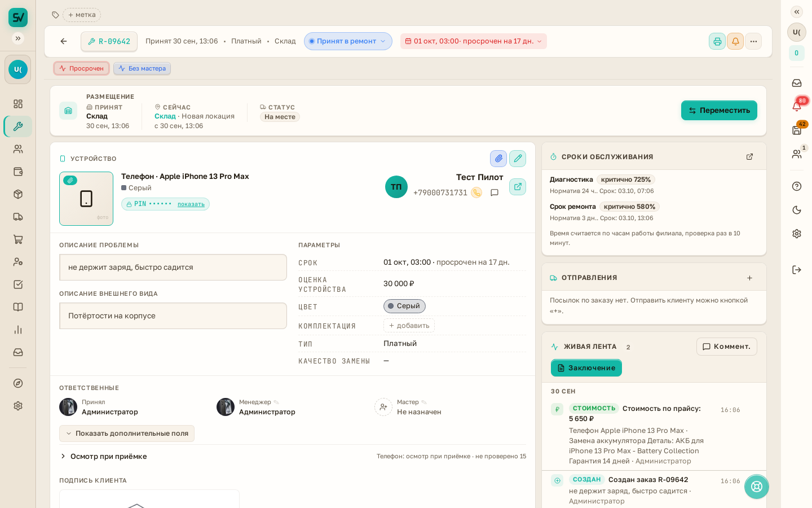Viewport: 812px width, 508px height.
Task: Click the bell reminder icon in header
Action: pyautogui.click(x=735, y=41)
